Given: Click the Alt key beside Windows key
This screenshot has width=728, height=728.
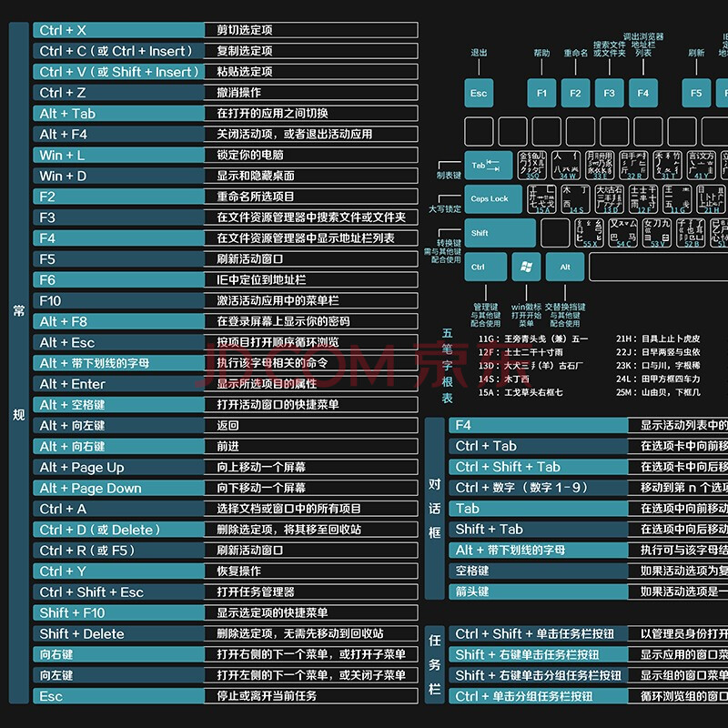Looking at the screenshot, I should [565, 267].
